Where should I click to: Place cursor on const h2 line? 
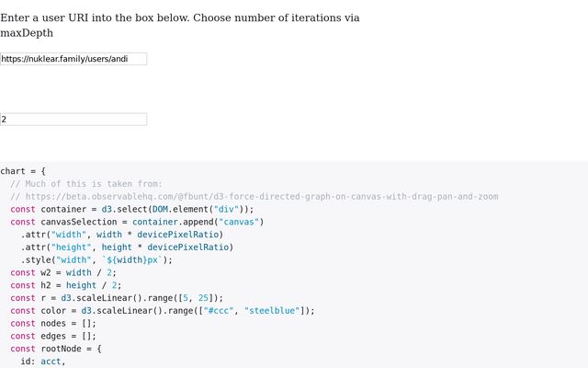pyautogui.click(x=66, y=285)
